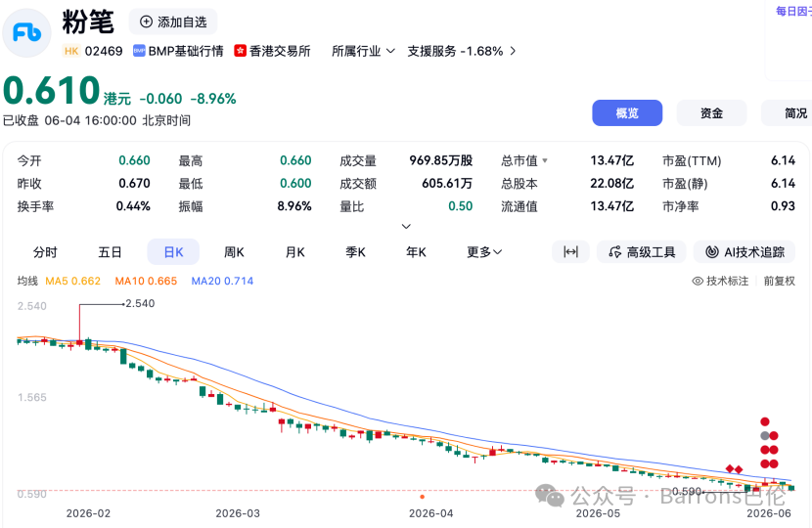Expand the 所属行业 dropdown
Viewport: 812px width, 528px height.
pos(363,51)
